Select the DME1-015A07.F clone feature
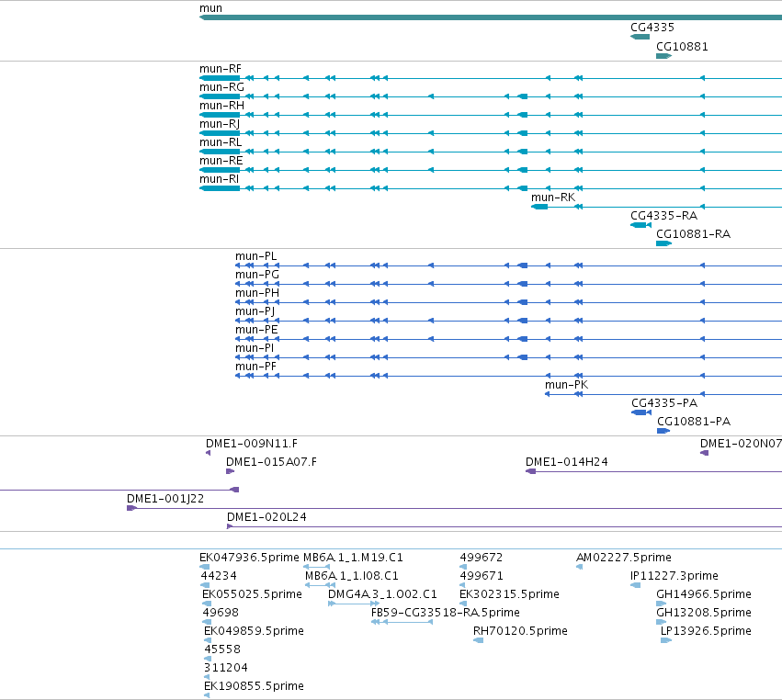 pyautogui.click(x=230, y=471)
